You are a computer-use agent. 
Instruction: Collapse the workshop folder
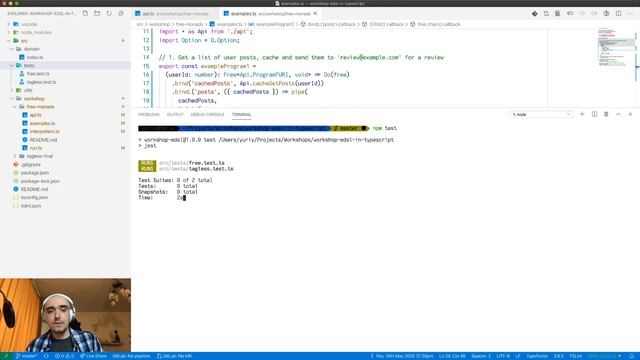[x=34, y=99]
